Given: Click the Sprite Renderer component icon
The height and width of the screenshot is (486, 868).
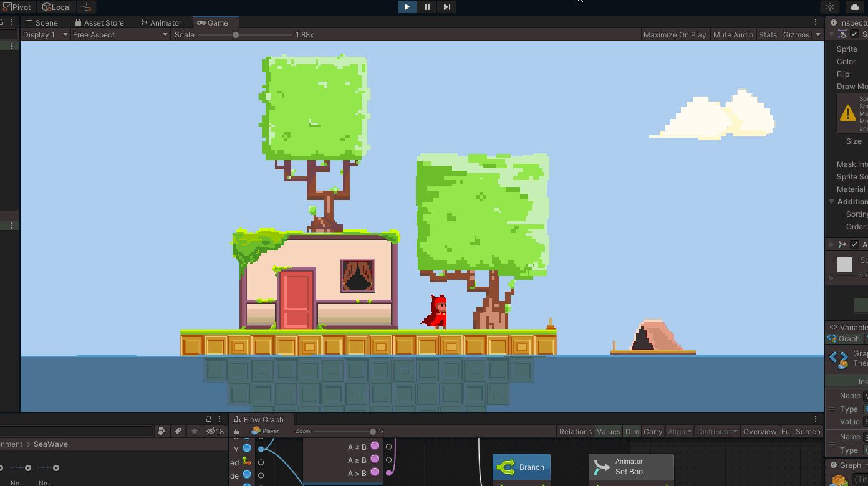Looking at the screenshot, I should click(x=843, y=34).
